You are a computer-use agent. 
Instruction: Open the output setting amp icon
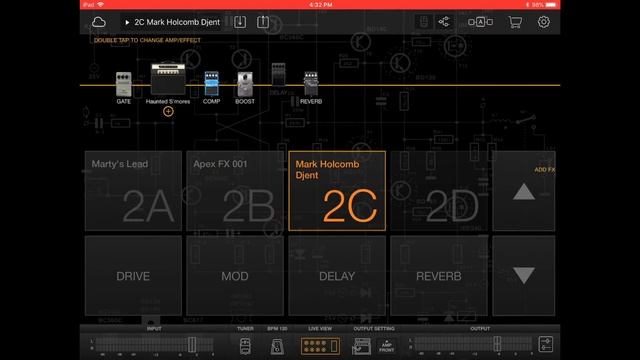coord(362,346)
